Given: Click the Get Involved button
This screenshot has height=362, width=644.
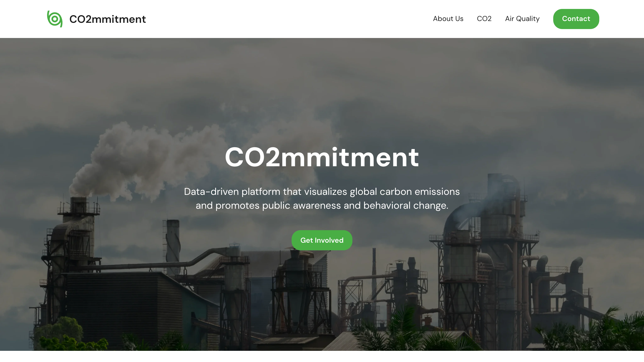Looking at the screenshot, I should 322,240.
